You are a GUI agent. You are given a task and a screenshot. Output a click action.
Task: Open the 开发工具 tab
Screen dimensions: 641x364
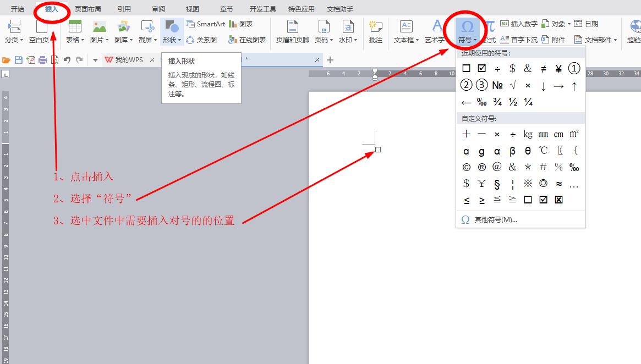(x=263, y=9)
